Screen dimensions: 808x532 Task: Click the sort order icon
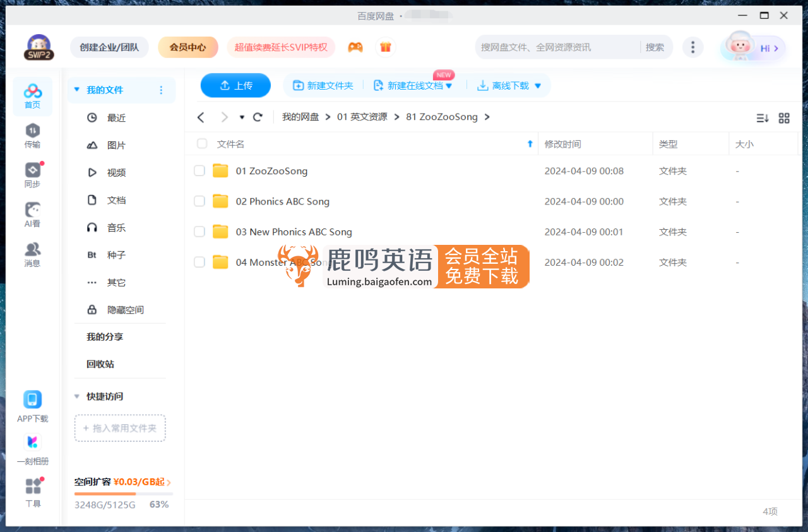(763, 118)
